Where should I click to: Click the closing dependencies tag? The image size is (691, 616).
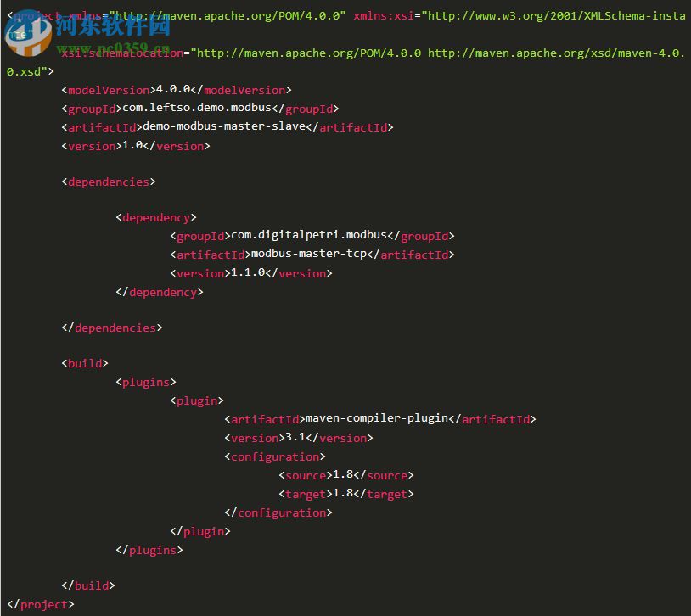click(x=112, y=328)
